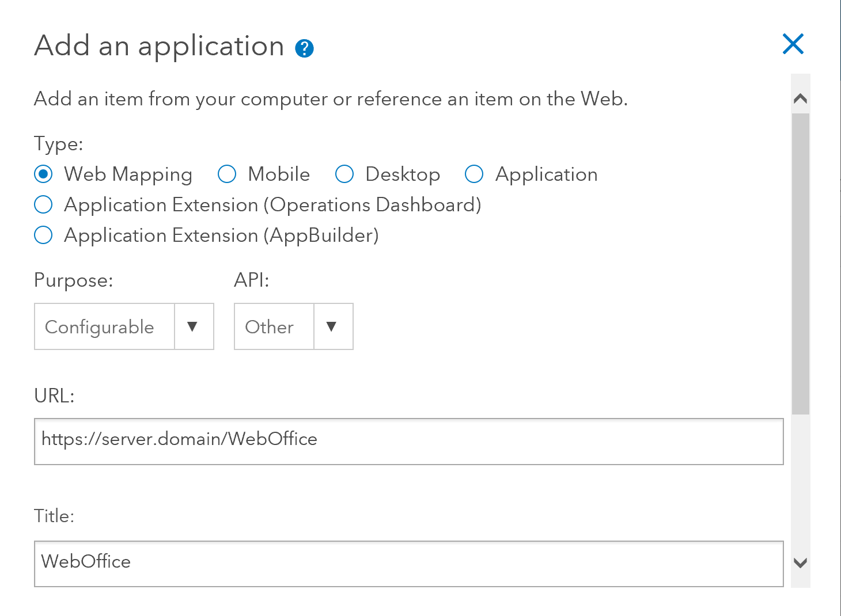Choose Application Extension (Operations Dashboard)
The height and width of the screenshot is (616, 841).
tap(43, 204)
